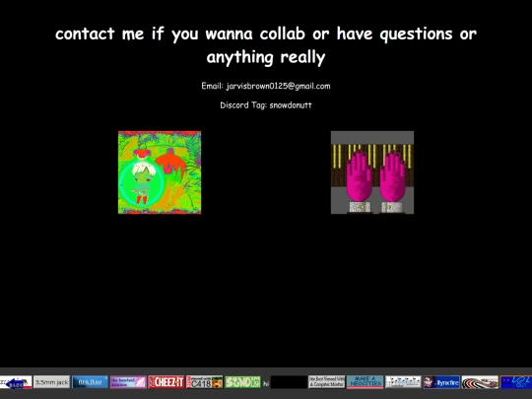Click the purple pastel web badge
Viewport: 532px width, 399px height.
coord(128,382)
